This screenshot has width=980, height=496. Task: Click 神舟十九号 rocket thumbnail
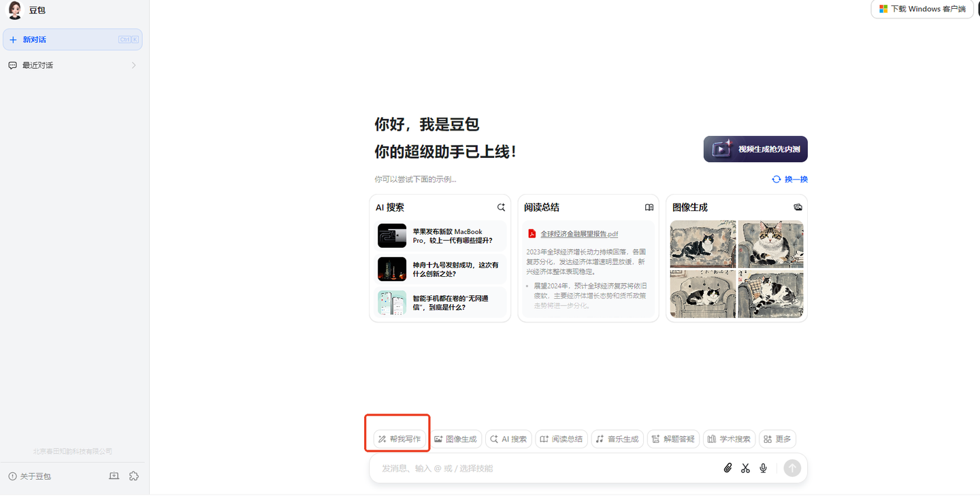pyautogui.click(x=392, y=269)
